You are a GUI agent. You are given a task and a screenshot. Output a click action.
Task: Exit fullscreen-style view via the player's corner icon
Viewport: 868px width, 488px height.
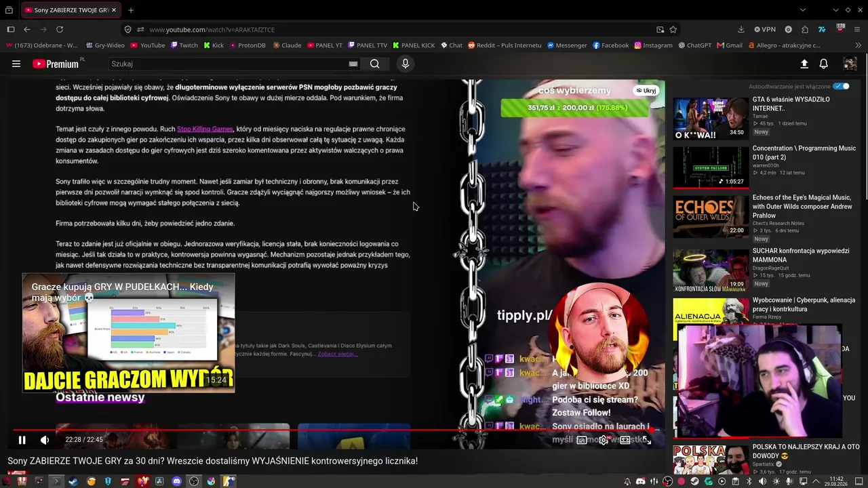coord(647,441)
